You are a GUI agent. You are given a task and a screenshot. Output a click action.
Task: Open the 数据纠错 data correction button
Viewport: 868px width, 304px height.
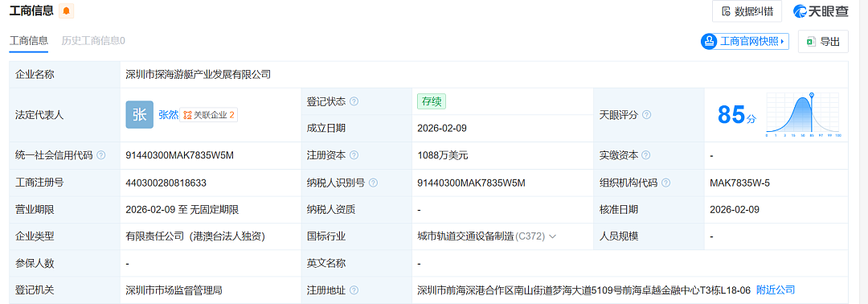pyautogui.click(x=747, y=11)
